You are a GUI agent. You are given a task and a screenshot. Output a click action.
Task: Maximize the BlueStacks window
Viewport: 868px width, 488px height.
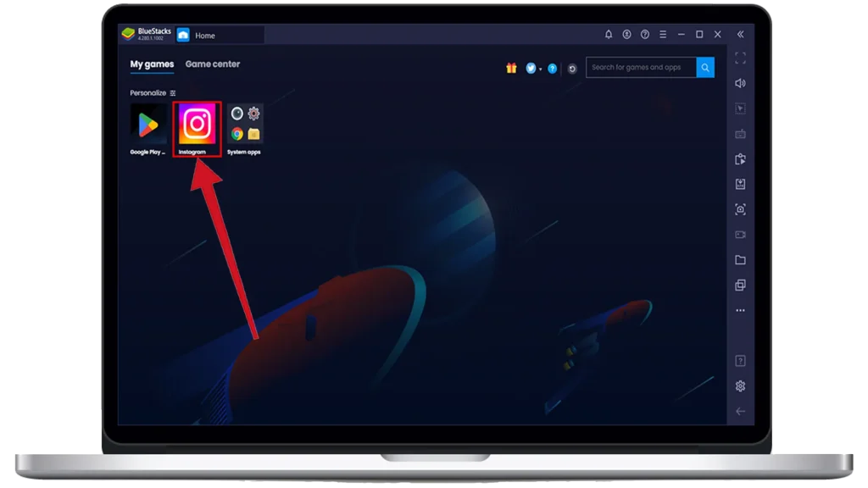click(699, 34)
